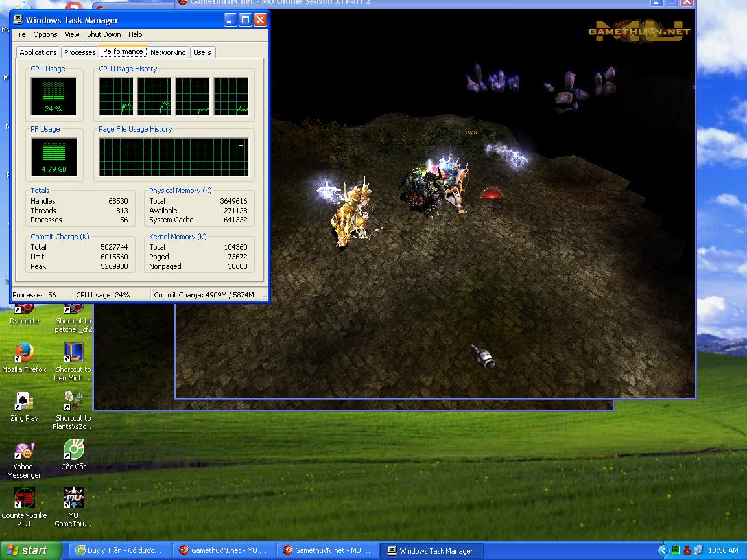Click the Windows Task Manager taskbar button
Viewport: 747px width, 560px height.
[431, 550]
